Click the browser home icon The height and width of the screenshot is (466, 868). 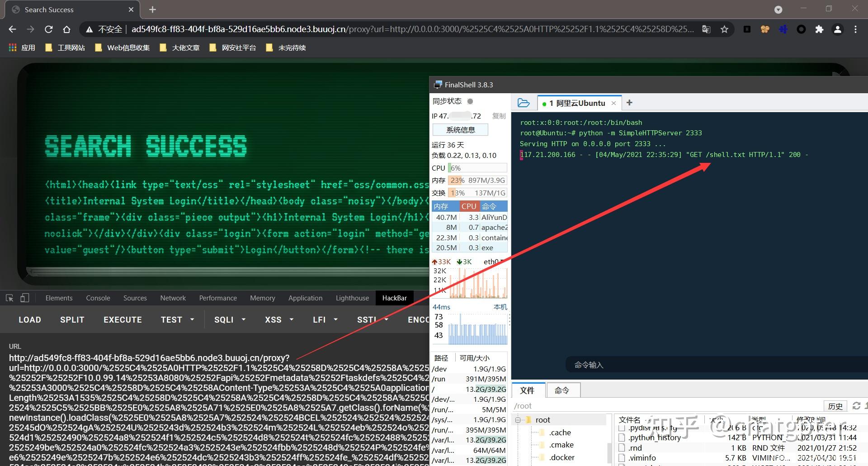click(67, 29)
